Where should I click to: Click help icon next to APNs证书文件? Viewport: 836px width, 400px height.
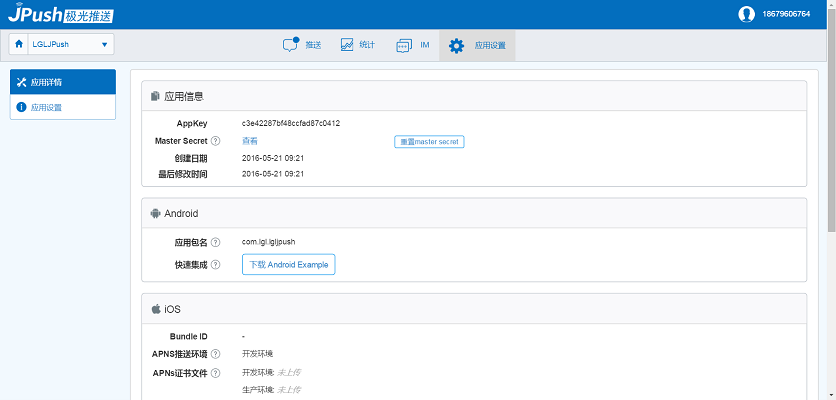coord(215,373)
